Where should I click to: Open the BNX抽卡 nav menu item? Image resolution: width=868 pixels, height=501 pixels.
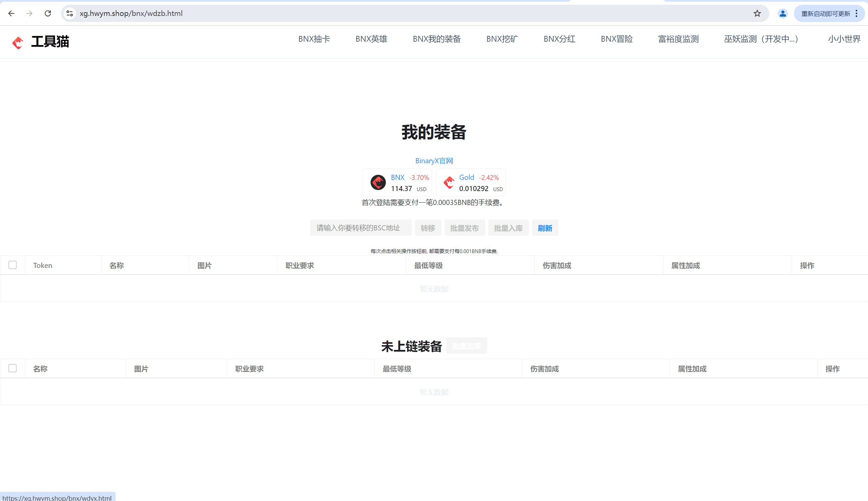pyautogui.click(x=314, y=39)
